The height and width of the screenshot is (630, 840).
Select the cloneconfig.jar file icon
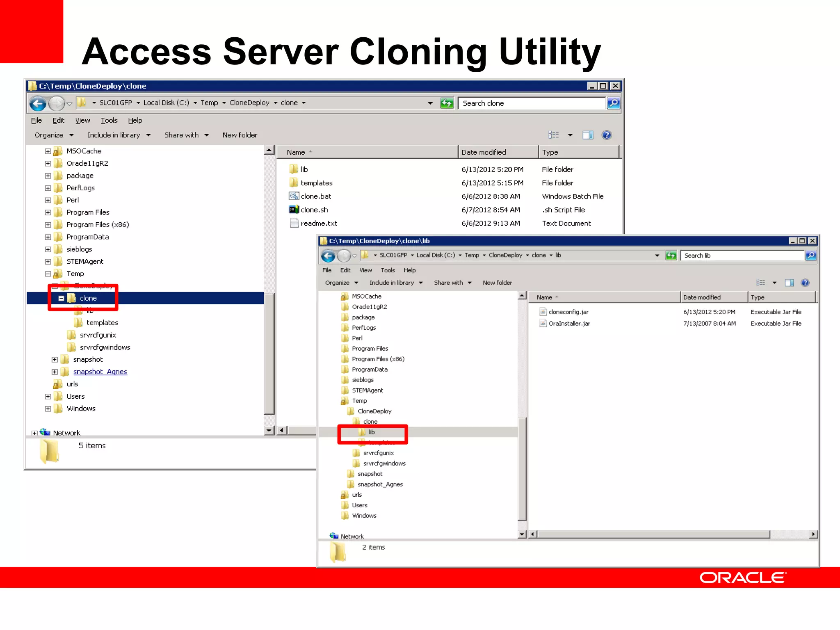[x=543, y=312]
